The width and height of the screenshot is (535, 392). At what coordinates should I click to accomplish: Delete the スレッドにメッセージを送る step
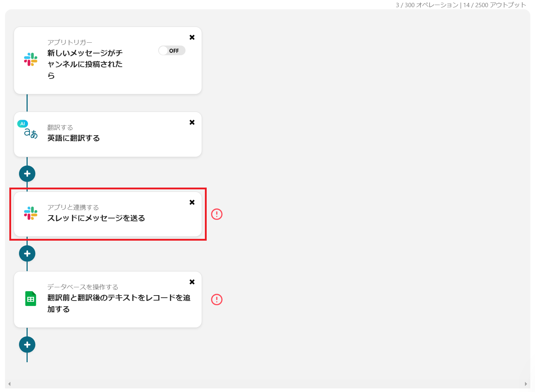point(192,202)
